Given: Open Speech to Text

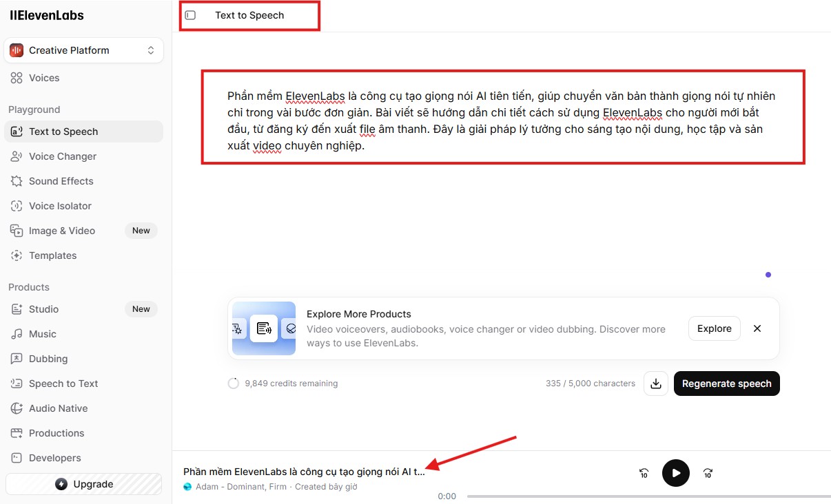Looking at the screenshot, I should [63, 384].
